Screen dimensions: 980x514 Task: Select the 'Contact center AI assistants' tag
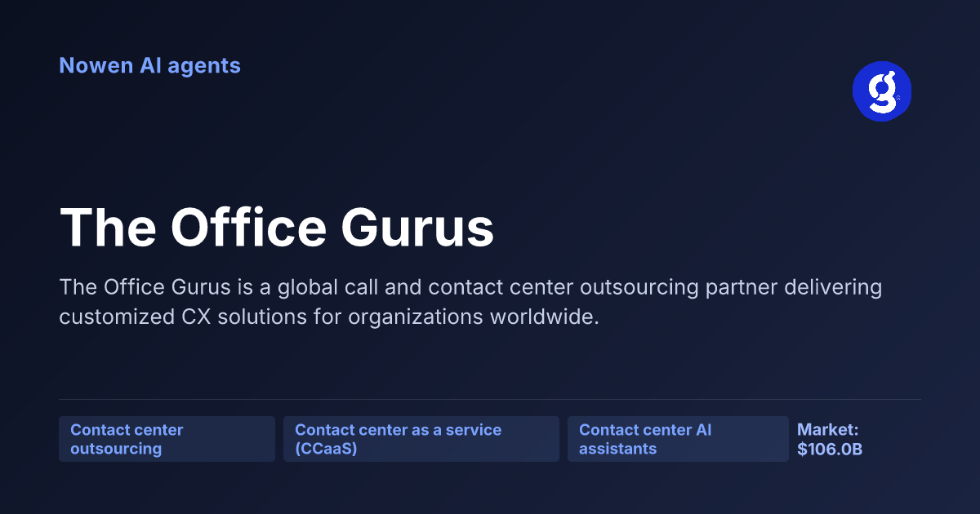pos(678,439)
